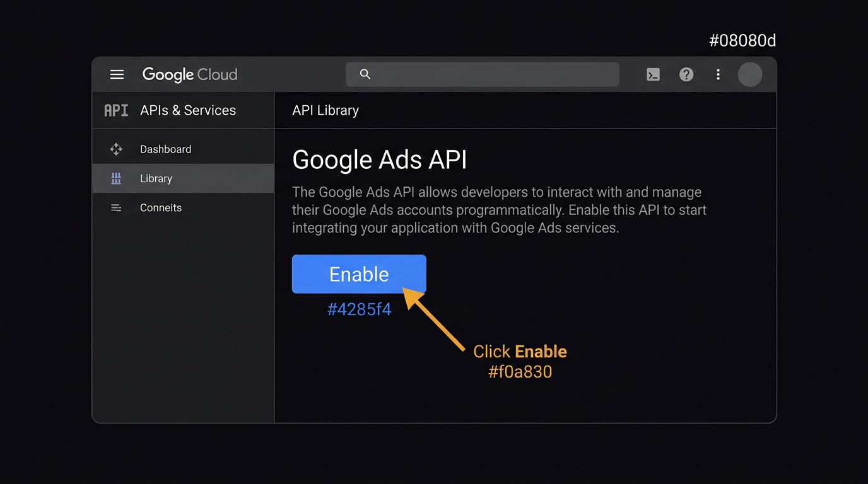
Task: Activate the Cloud Shell terminal icon
Action: tap(653, 74)
